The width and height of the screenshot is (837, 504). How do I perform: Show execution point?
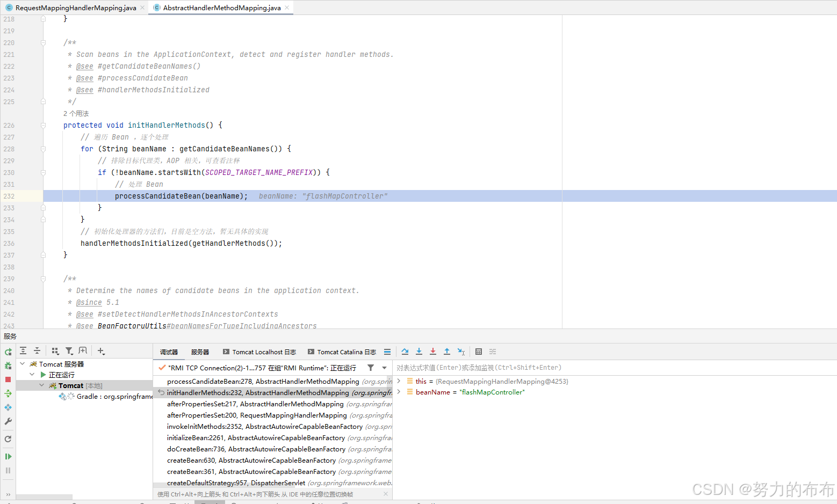[405, 352]
